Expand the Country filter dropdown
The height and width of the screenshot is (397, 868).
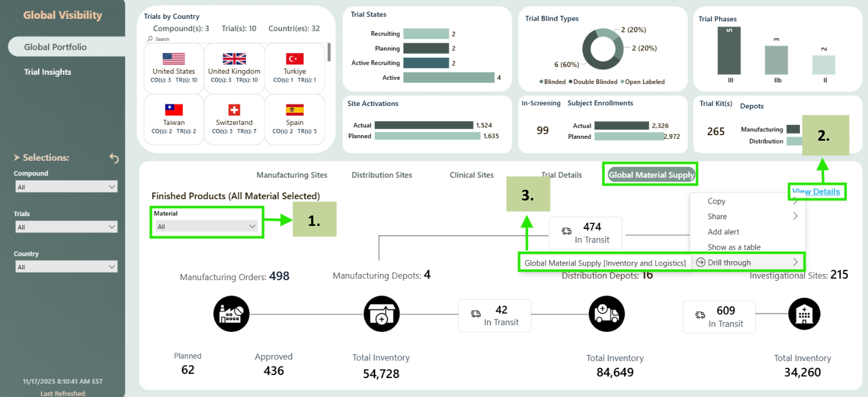click(x=66, y=267)
